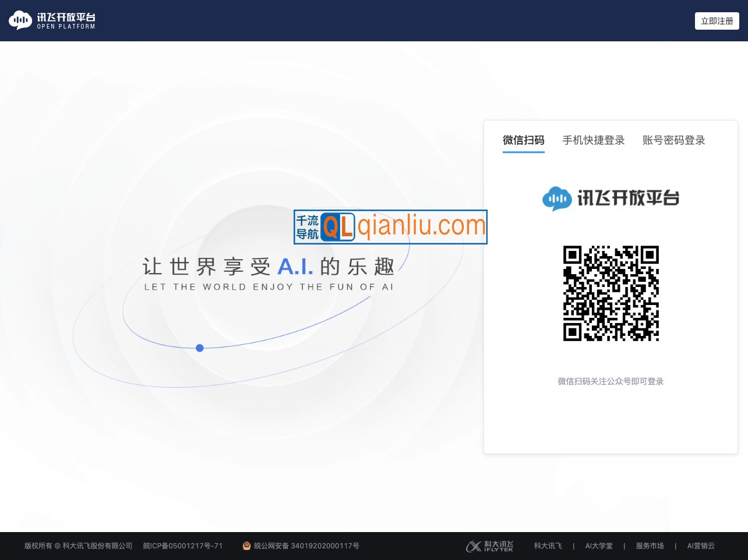
Task: Open the 账号密码登录 tab
Action: tap(673, 140)
